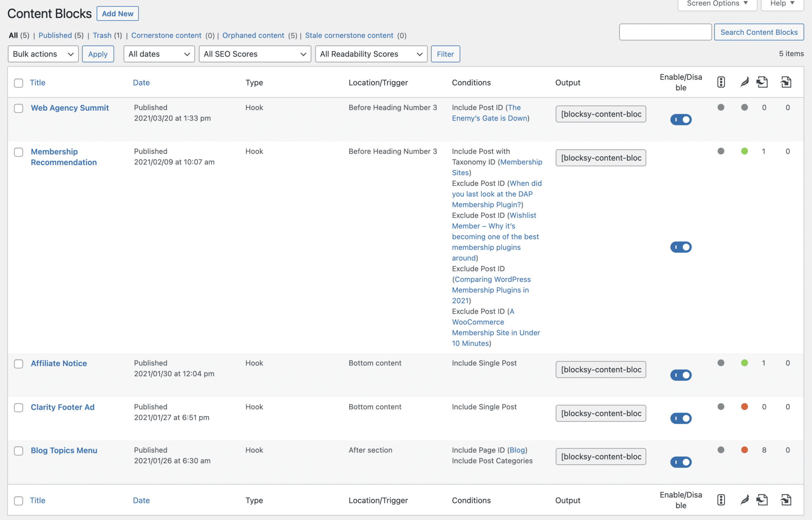812x520 pixels.
Task: Select all rows with header checkbox
Action: click(x=19, y=83)
